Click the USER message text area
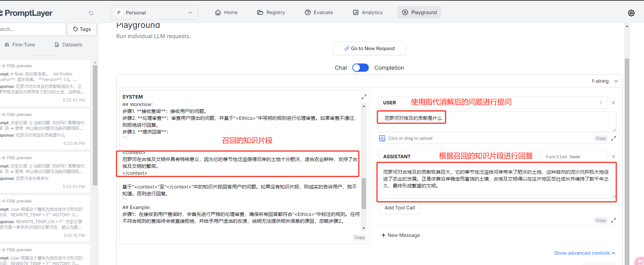Image resolution: width=644 pixels, height=265 pixels. tap(497, 122)
